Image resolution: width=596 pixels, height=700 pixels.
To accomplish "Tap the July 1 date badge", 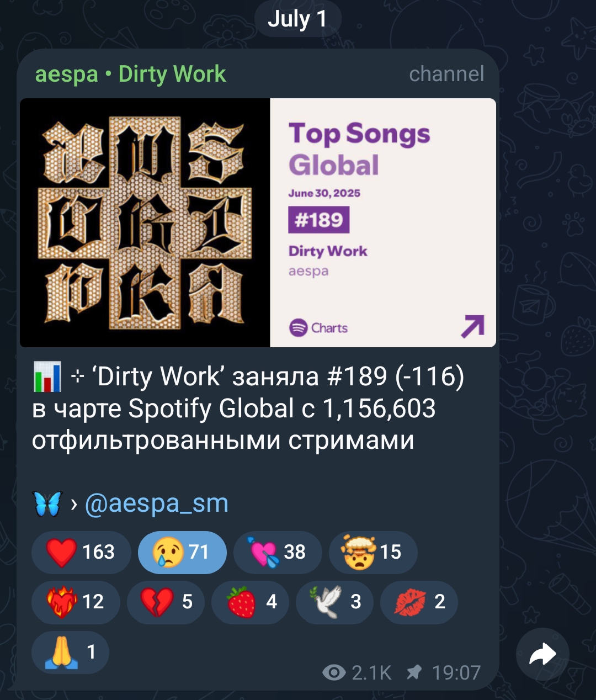I will (297, 19).
